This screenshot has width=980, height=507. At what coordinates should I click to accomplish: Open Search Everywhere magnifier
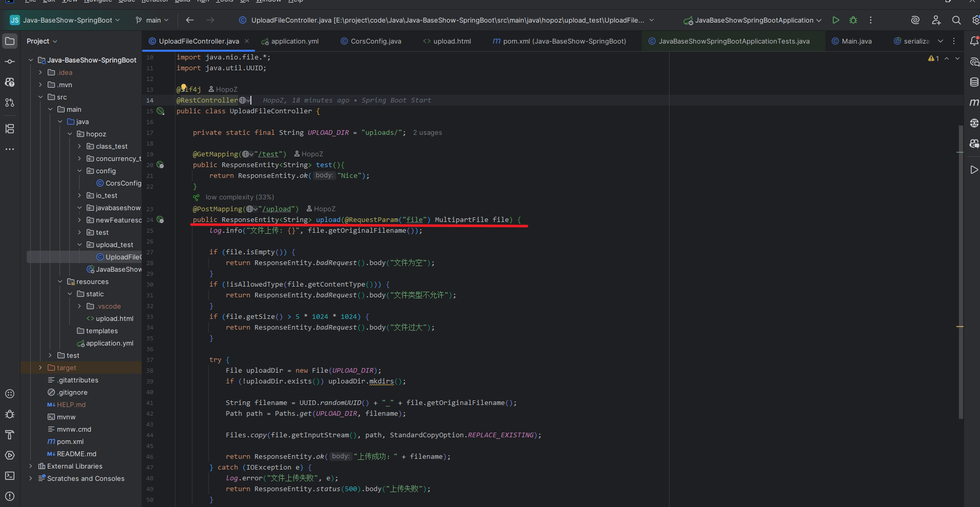pos(956,20)
